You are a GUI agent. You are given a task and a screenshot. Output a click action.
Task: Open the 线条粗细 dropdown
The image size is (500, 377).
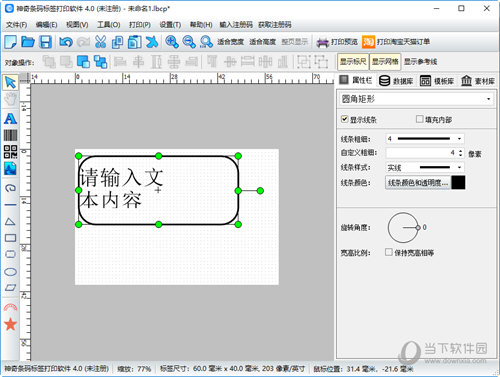[x=425, y=139]
